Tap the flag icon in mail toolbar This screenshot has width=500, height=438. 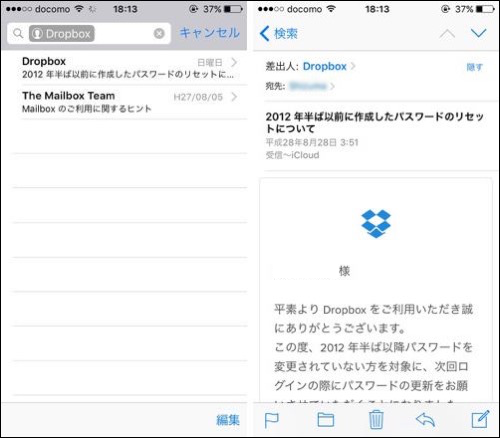271,420
